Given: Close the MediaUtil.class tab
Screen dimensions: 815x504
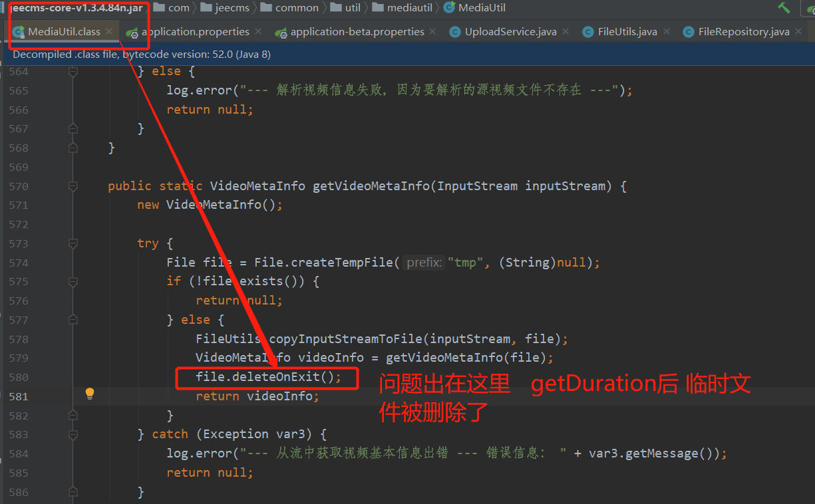Looking at the screenshot, I should [109, 31].
